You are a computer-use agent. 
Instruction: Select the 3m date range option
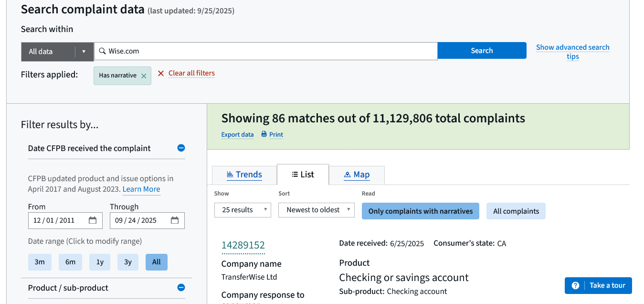pos(40,262)
